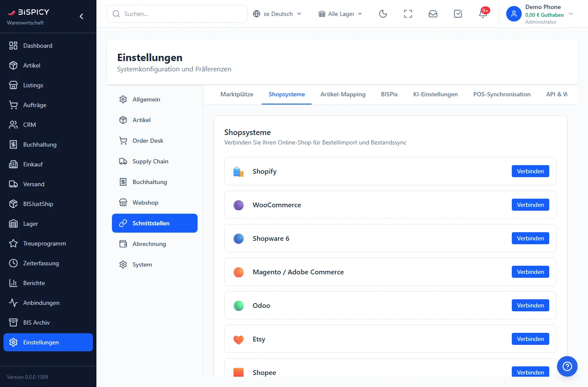This screenshot has width=588, height=387.
Task: Open notifications bell with 9+ badge
Action: pos(483,14)
